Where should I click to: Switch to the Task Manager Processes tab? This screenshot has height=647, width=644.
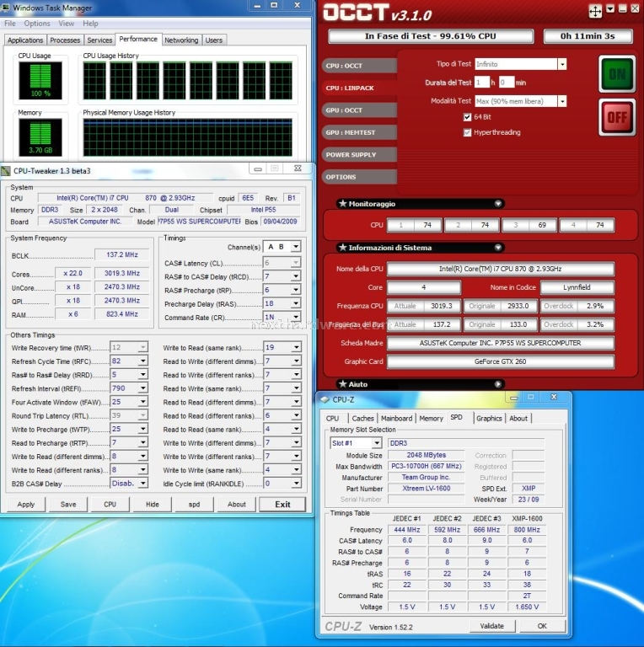pyautogui.click(x=65, y=40)
